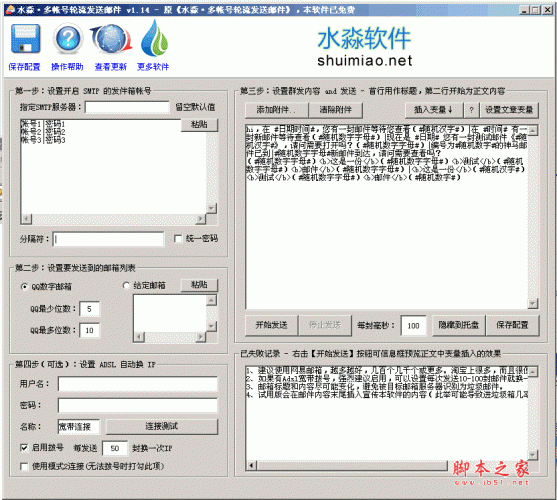Click the 水淼软件 shuimiao.net logo
The image size is (557, 500).
point(364,46)
